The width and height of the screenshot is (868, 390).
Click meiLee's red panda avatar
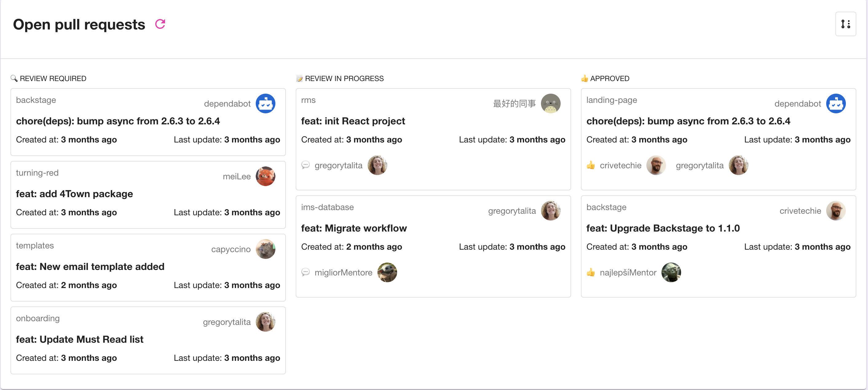265,176
